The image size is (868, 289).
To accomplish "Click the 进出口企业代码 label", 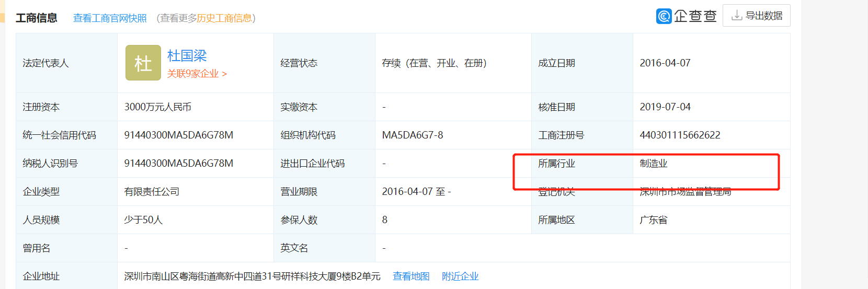I will 313,163.
